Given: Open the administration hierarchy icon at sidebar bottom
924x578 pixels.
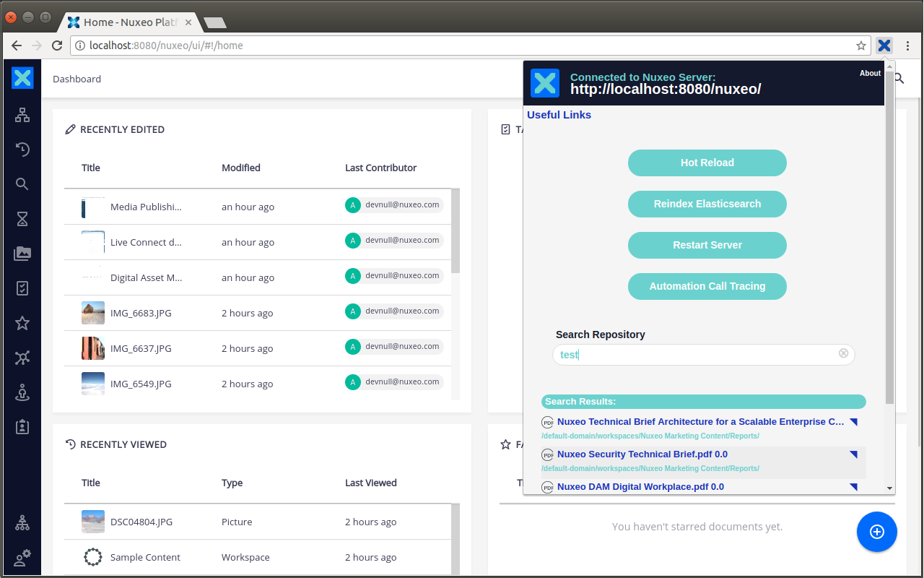Looking at the screenshot, I should tap(22, 523).
